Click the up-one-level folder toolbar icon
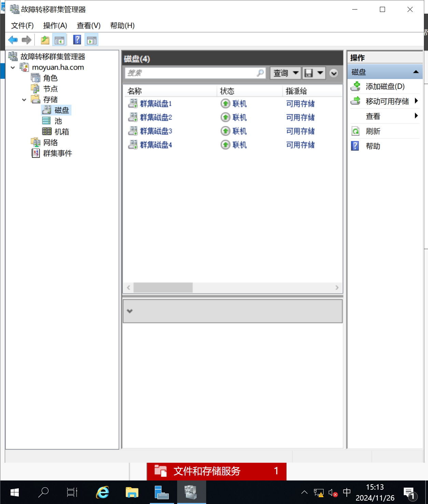 [x=45, y=40]
